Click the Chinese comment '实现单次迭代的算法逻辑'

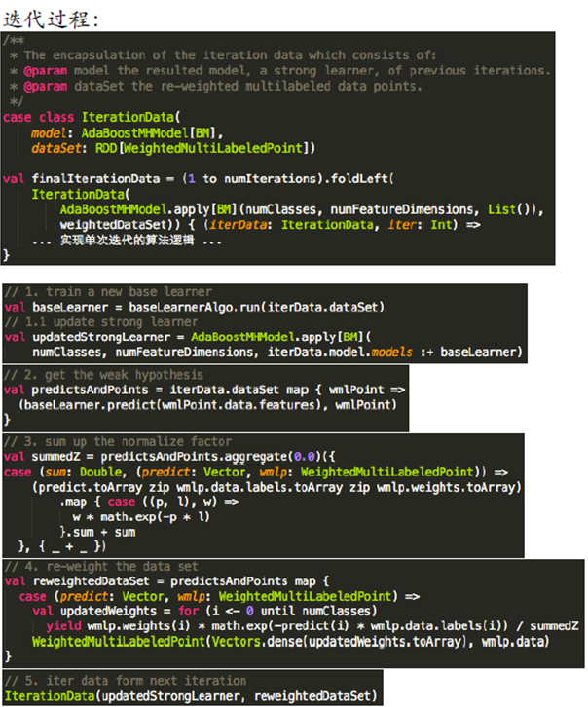coord(128,240)
